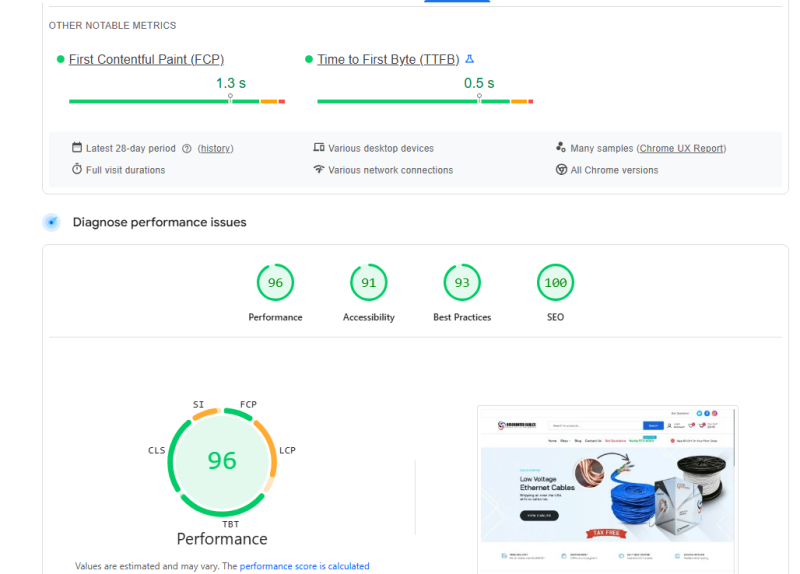Click the Chrome versions icon

pyautogui.click(x=561, y=169)
